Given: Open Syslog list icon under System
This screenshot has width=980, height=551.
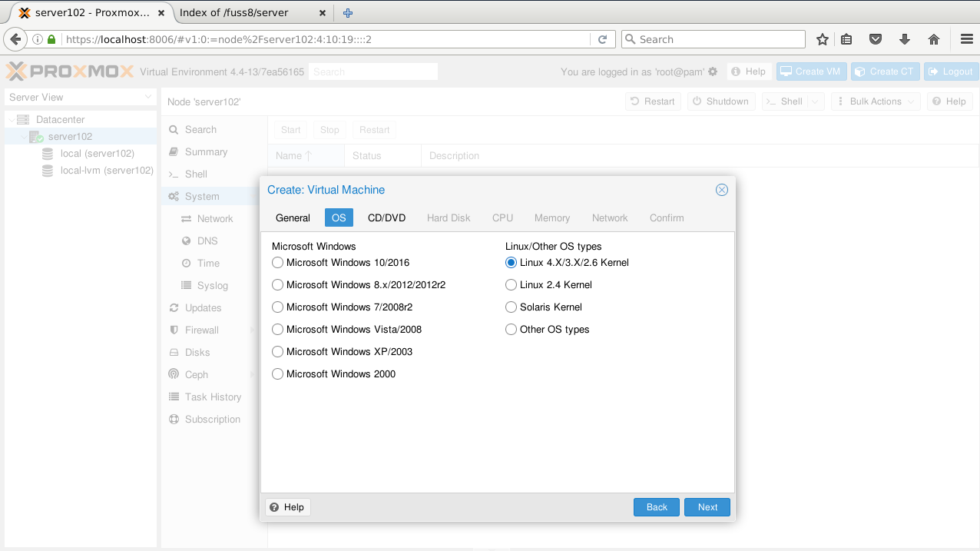Looking at the screenshot, I should click(x=186, y=286).
